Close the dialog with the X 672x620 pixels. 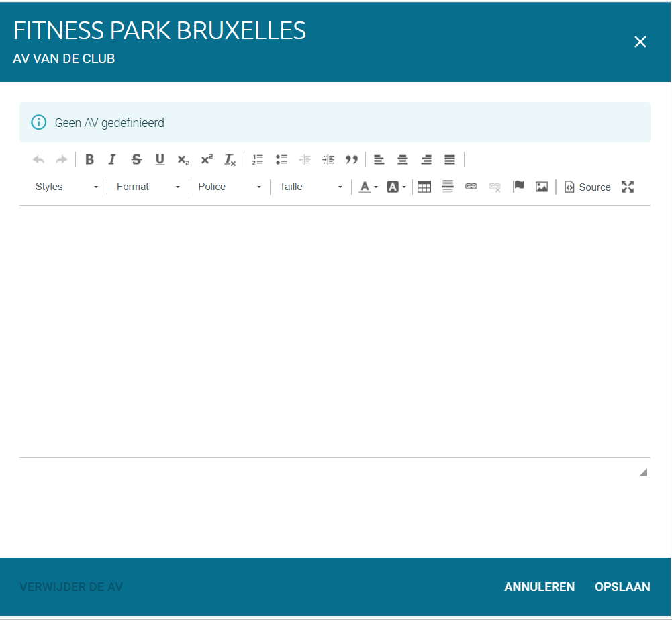point(640,42)
